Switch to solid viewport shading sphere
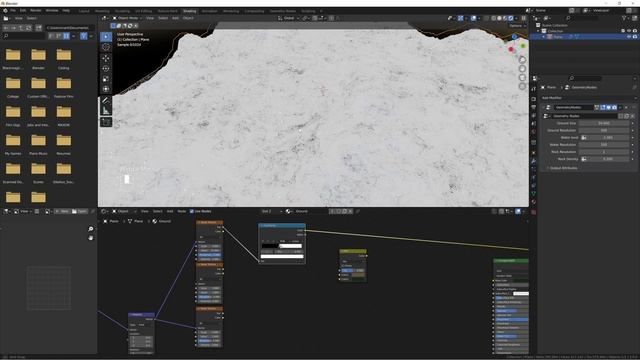640x360 pixels. 499,18
